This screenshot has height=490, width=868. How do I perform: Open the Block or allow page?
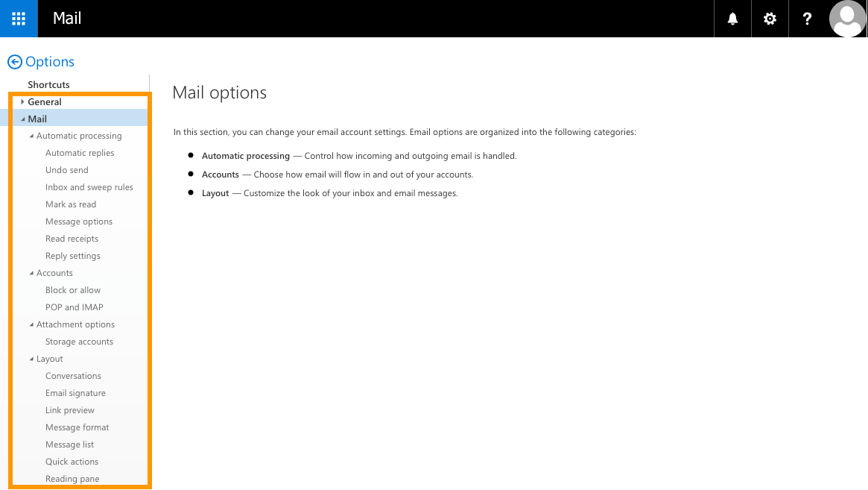click(73, 290)
